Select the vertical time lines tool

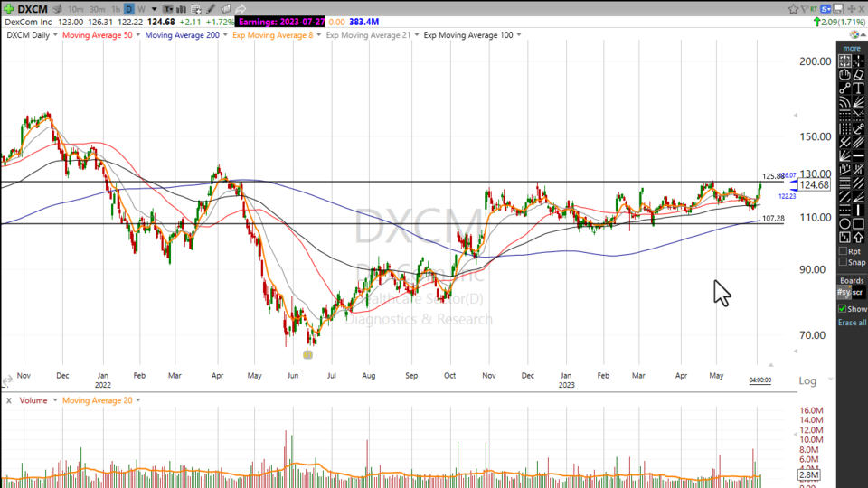(844, 129)
